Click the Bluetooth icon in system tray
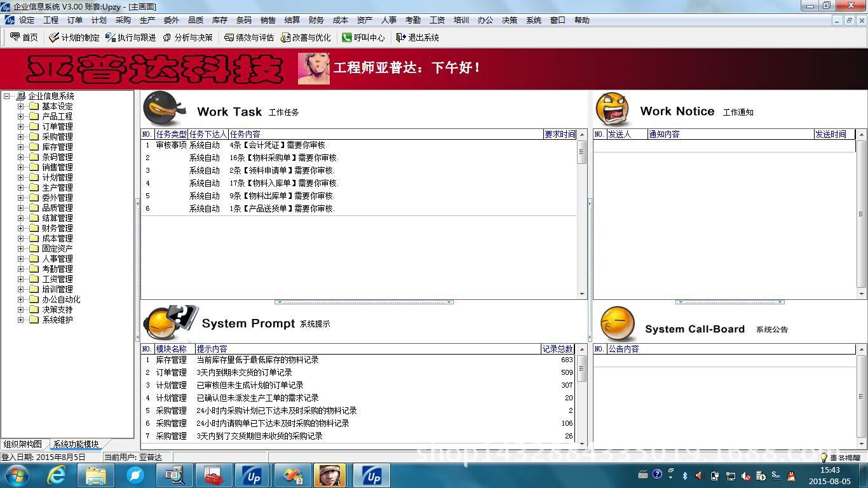Viewport: 868px width, 488px height. [685, 475]
